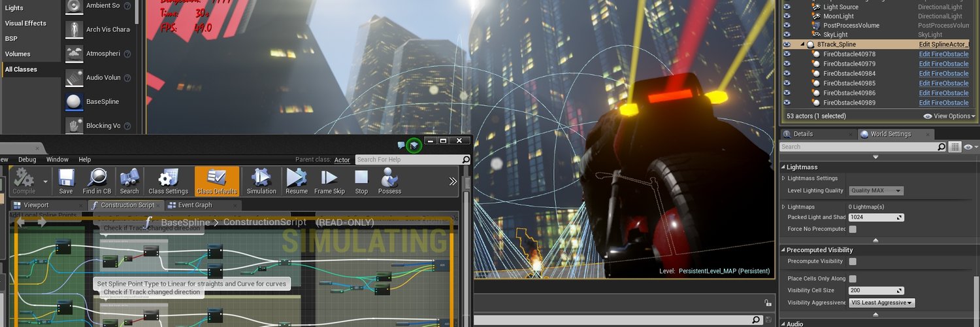This screenshot has width=980, height=327.
Task: Click Edit SplineActor link for 8Track_Spline
Action: tap(943, 44)
